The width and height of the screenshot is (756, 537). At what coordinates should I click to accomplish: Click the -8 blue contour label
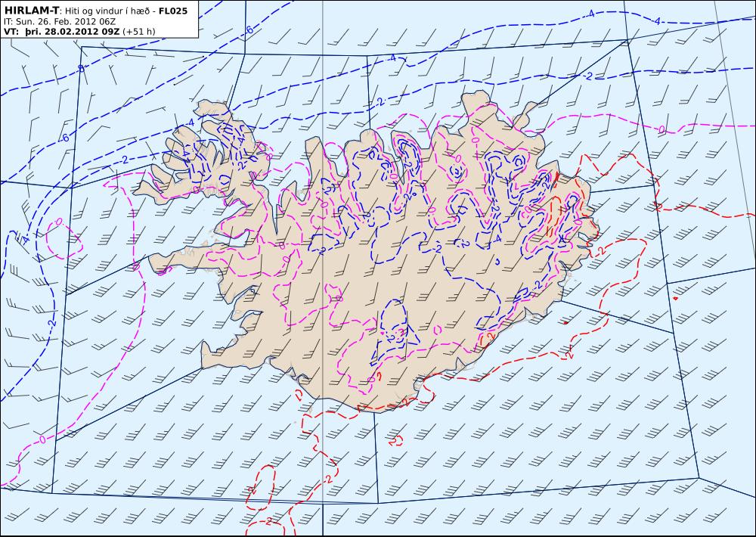(81, 69)
